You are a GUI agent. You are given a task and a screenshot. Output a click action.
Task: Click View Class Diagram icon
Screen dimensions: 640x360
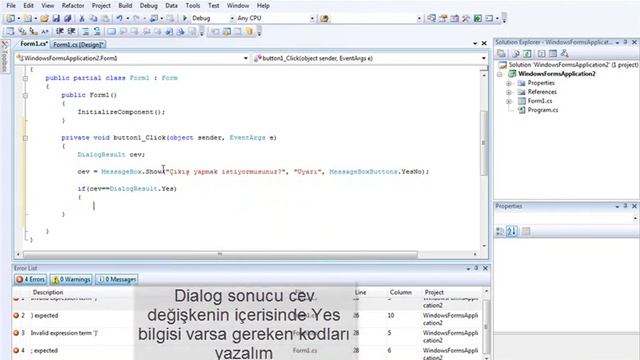pyautogui.click(x=564, y=53)
